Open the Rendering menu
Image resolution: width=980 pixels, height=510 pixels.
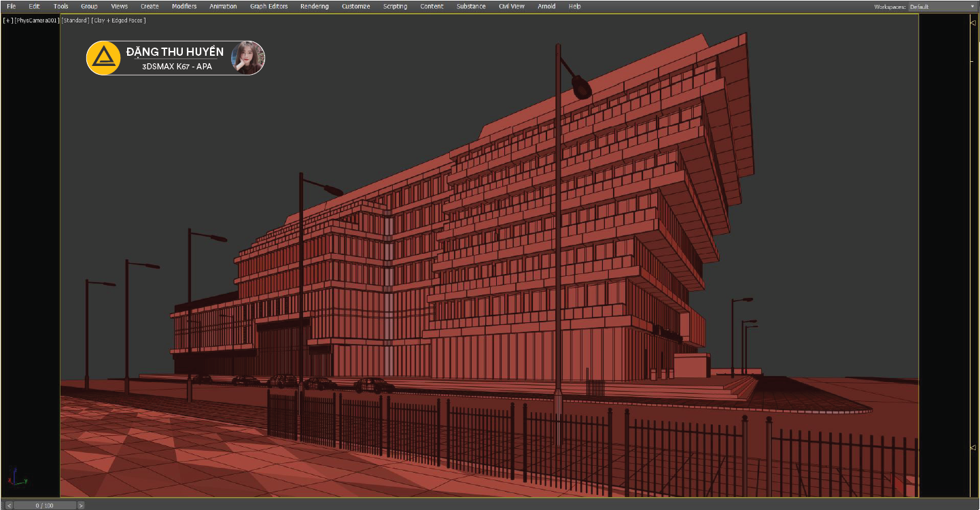314,7
